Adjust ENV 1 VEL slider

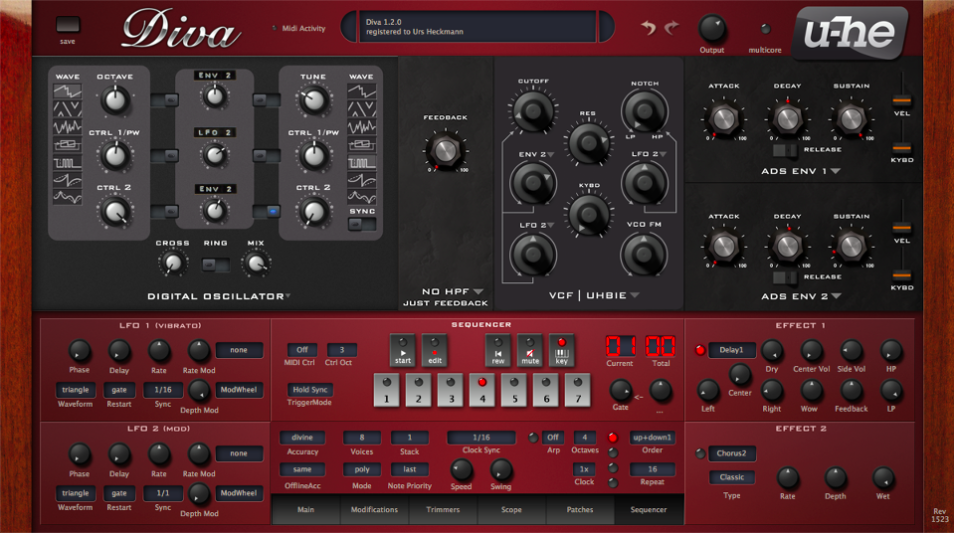pyautogui.click(x=902, y=100)
